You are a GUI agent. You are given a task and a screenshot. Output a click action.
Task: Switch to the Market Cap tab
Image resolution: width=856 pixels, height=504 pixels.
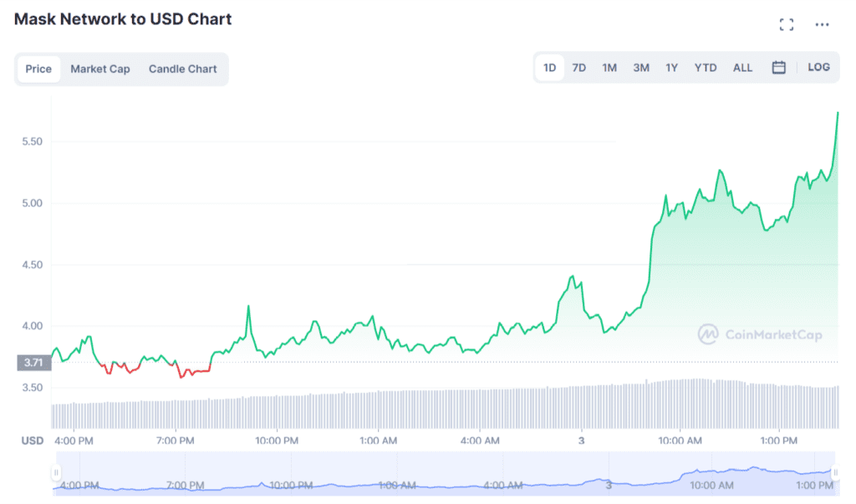point(100,69)
